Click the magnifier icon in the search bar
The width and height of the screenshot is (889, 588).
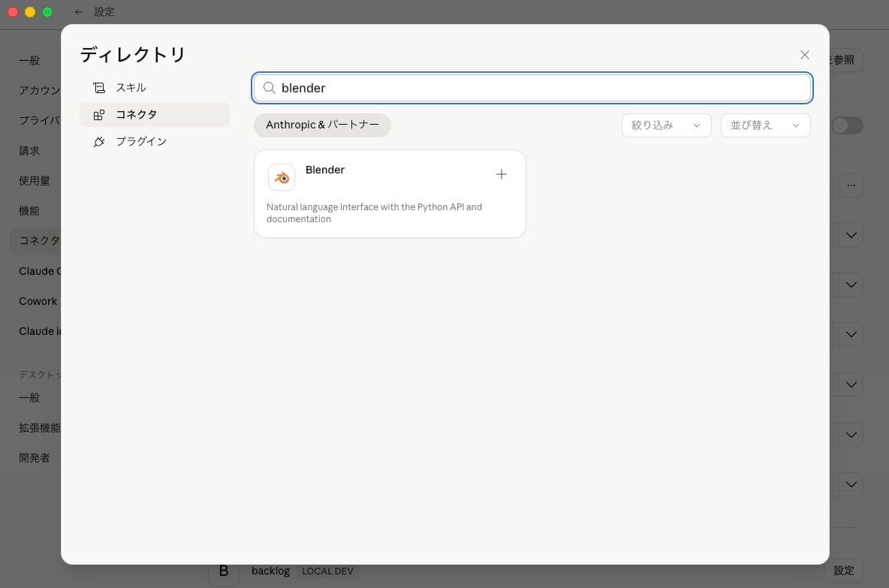coord(269,88)
